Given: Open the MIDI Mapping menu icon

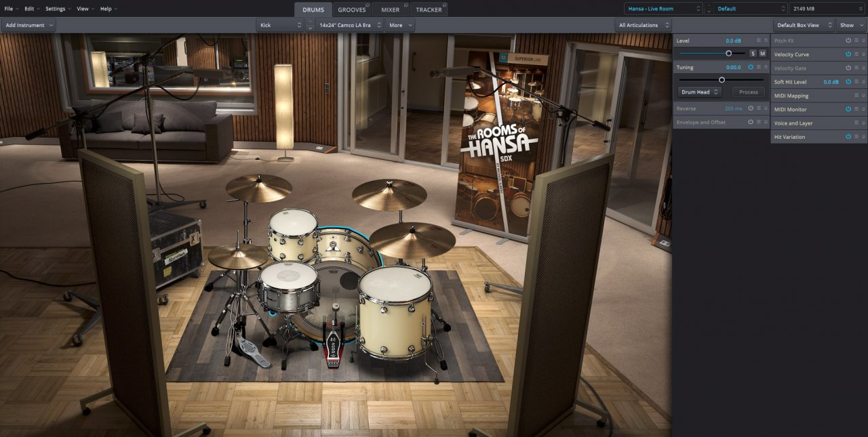Looking at the screenshot, I should point(856,96).
